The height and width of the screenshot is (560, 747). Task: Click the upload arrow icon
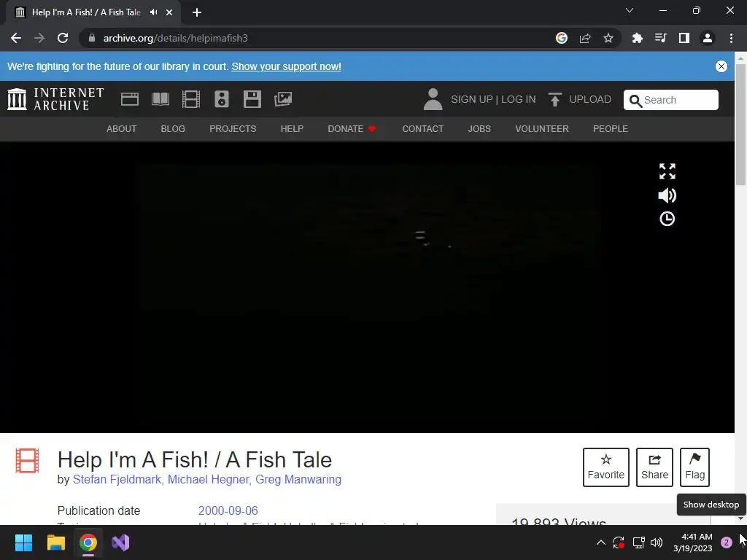pos(554,99)
